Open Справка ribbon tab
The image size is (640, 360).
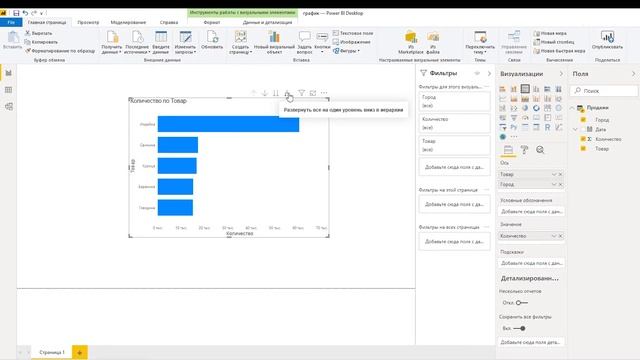[169, 22]
